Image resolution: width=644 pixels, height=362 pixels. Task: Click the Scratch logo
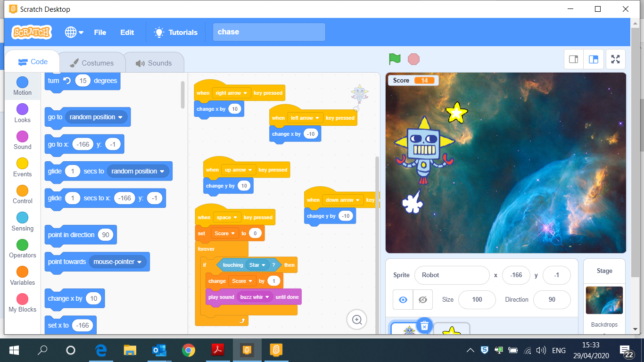[32, 32]
